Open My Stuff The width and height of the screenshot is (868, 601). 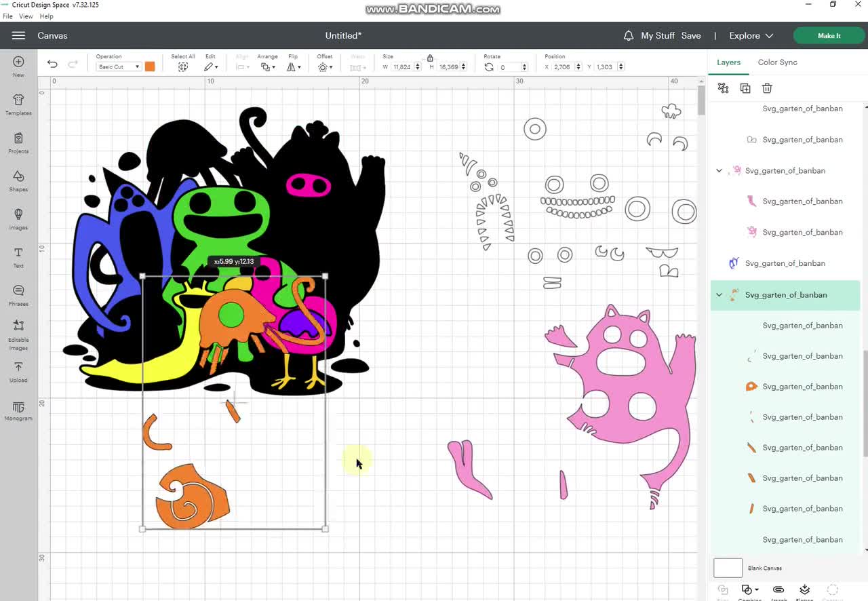658,35
